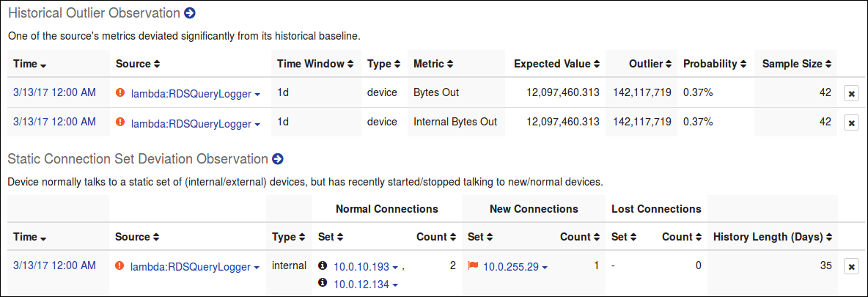Expand lambda:RDSQueryLogger dropdown in Bytes Out row
Screen dimensions: 868x297
[257, 95]
